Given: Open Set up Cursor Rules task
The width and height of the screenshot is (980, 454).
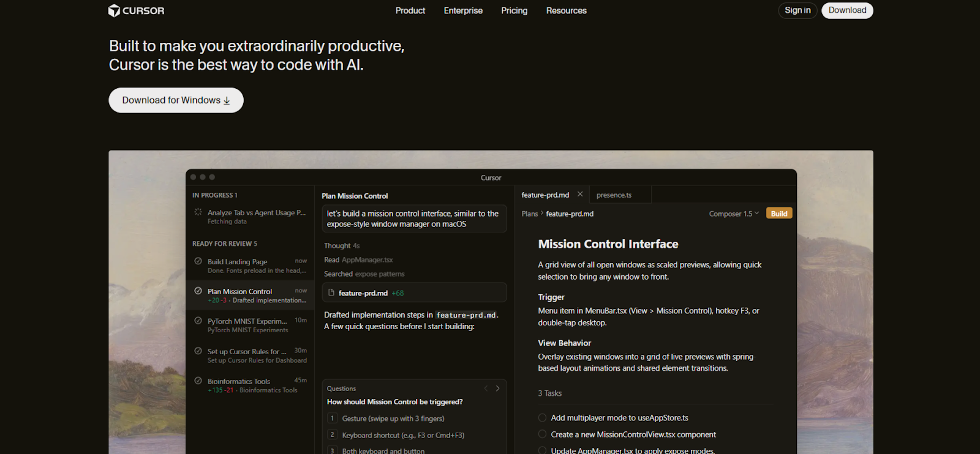Looking at the screenshot, I should point(250,355).
